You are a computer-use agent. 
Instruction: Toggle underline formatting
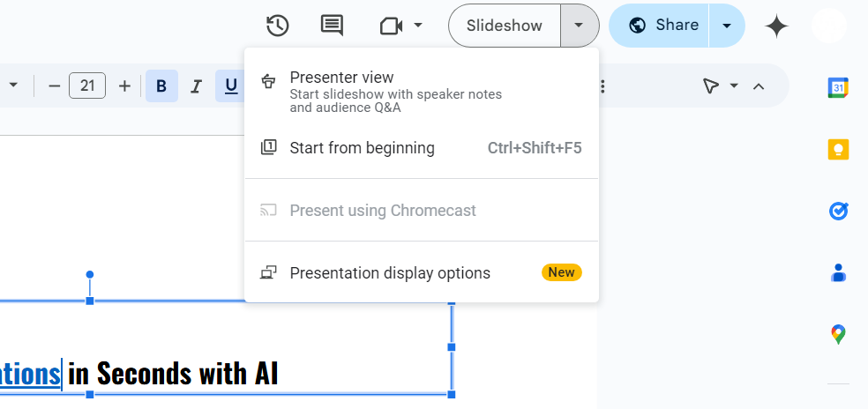point(230,86)
